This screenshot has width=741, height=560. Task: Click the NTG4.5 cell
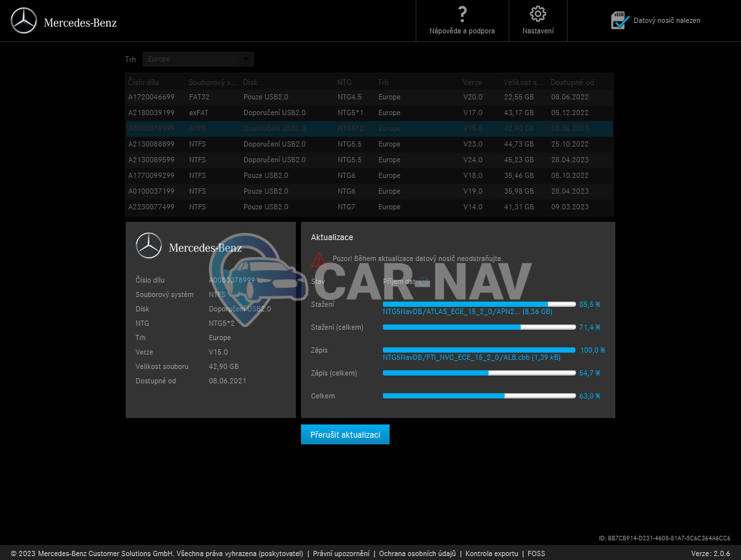pyautogui.click(x=350, y=97)
